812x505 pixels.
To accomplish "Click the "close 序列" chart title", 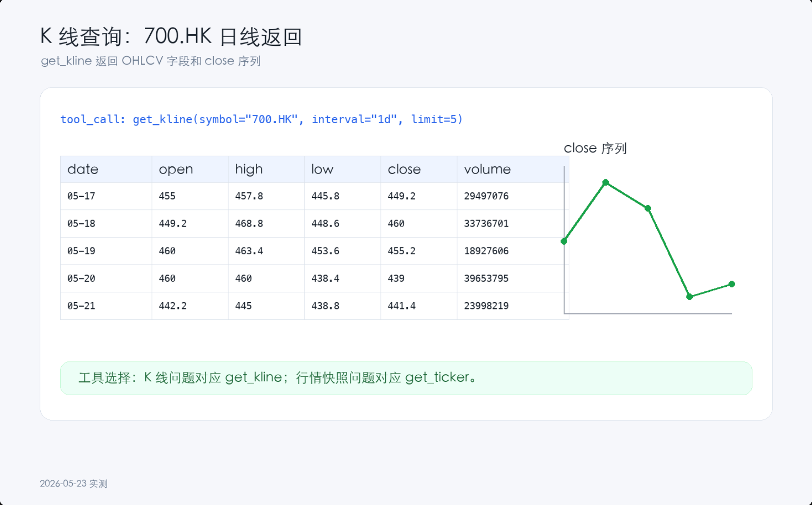I will tap(595, 148).
